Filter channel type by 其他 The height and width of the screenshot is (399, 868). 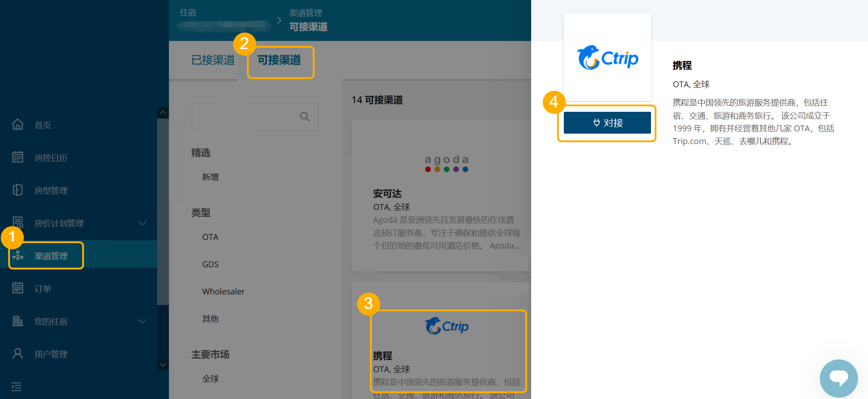210,319
